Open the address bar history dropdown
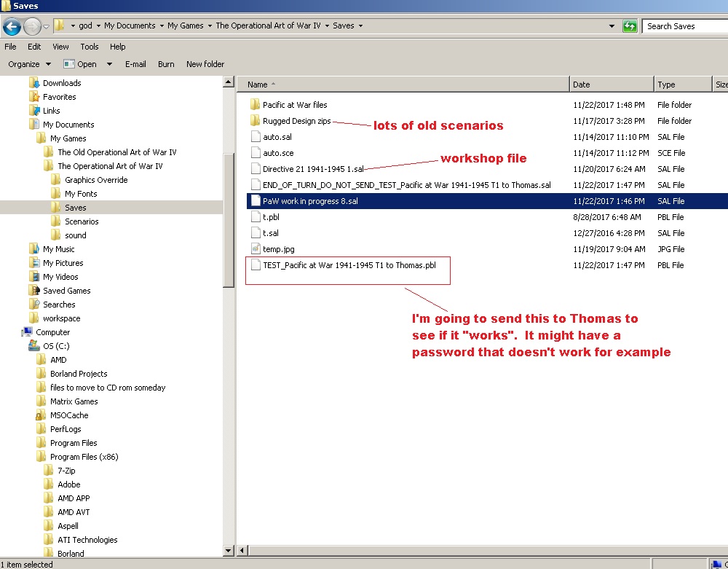 (x=612, y=26)
